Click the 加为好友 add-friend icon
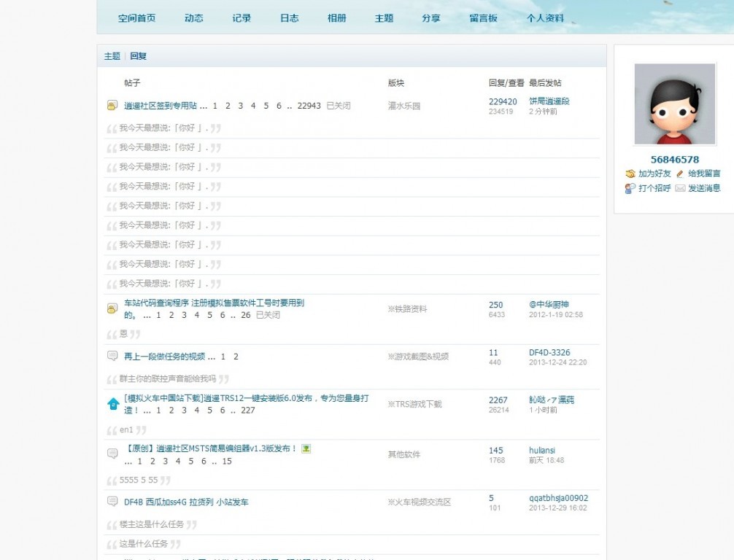This screenshot has height=560, width=734. tap(630, 174)
